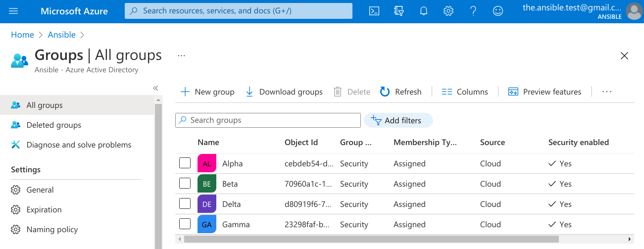Click the New group button
This screenshot has height=249, width=644.
pos(207,92)
